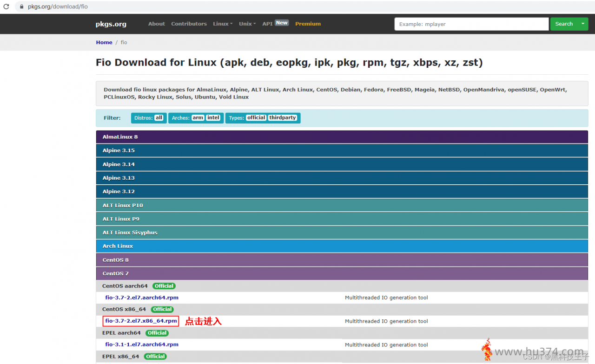Viewport: 595px width, 364px height.
Task: Open the API menu item
Action: [x=267, y=24]
